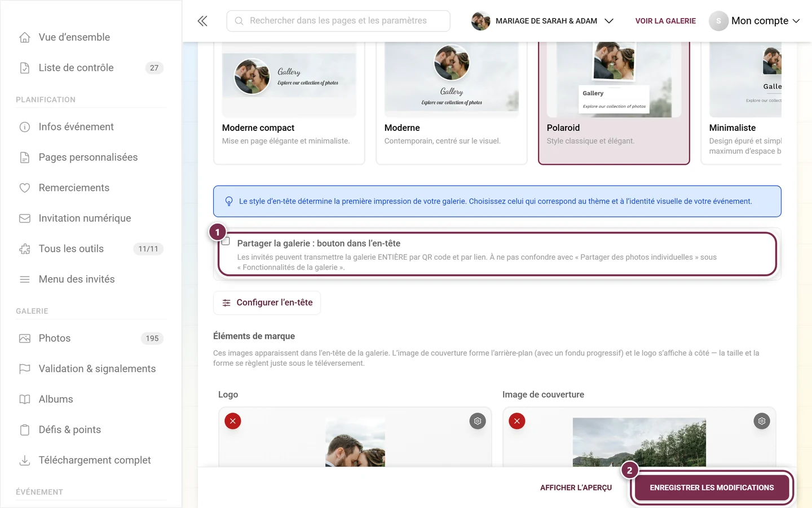Click the Photos image icon
This screenshot has height=508, width=812.
[25, 339]
